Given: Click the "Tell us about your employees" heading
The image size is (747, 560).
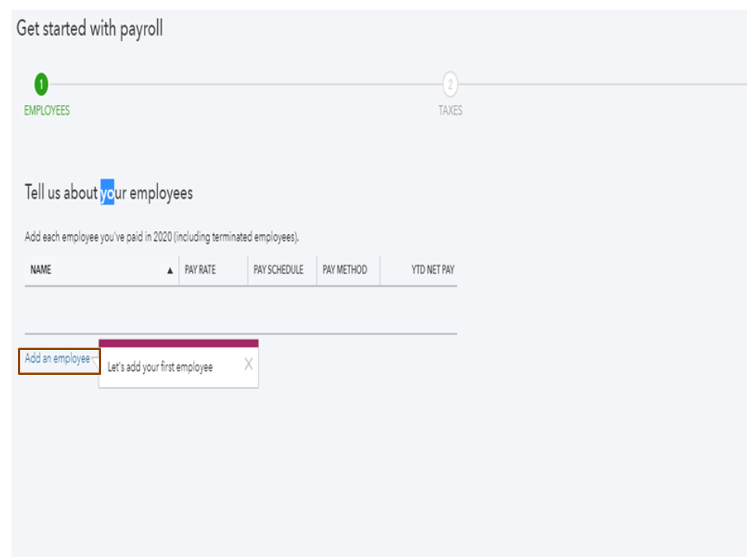Looking at the screenshot, I should [108, 193].
